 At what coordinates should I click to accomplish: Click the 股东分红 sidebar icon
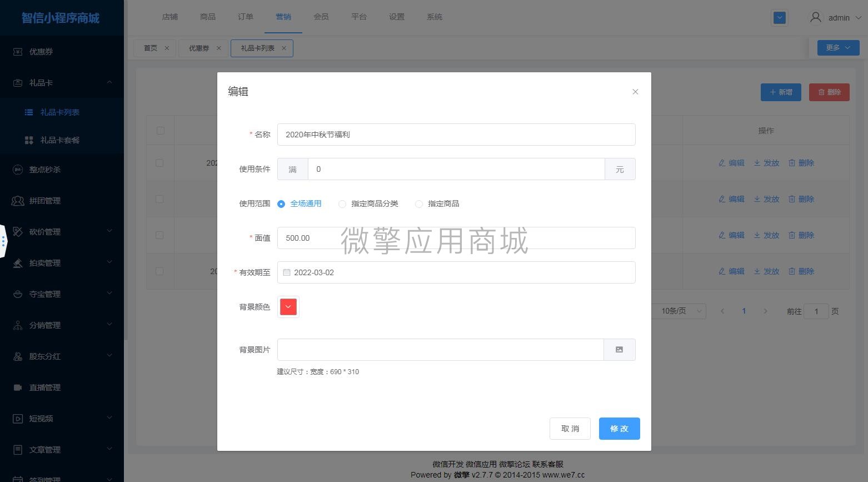click(18, 356)
